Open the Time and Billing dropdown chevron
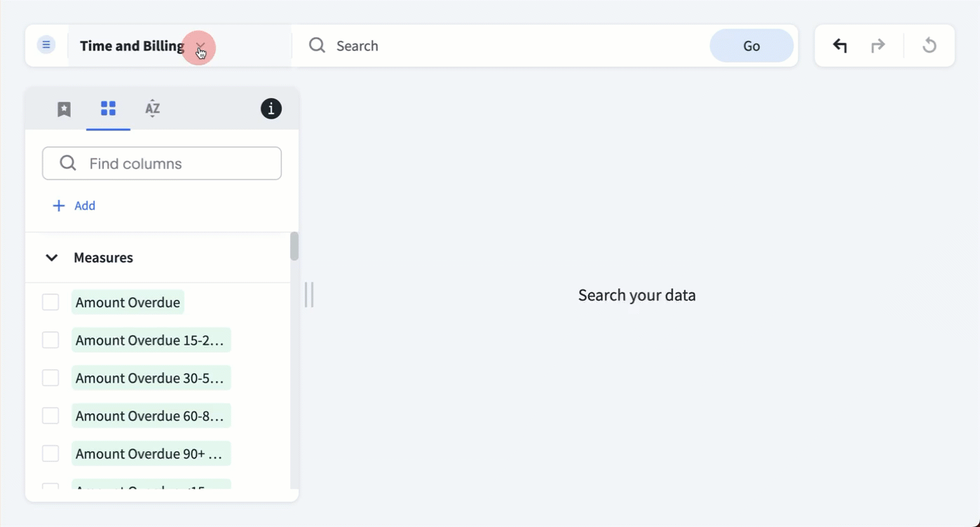 click(200, 47)
